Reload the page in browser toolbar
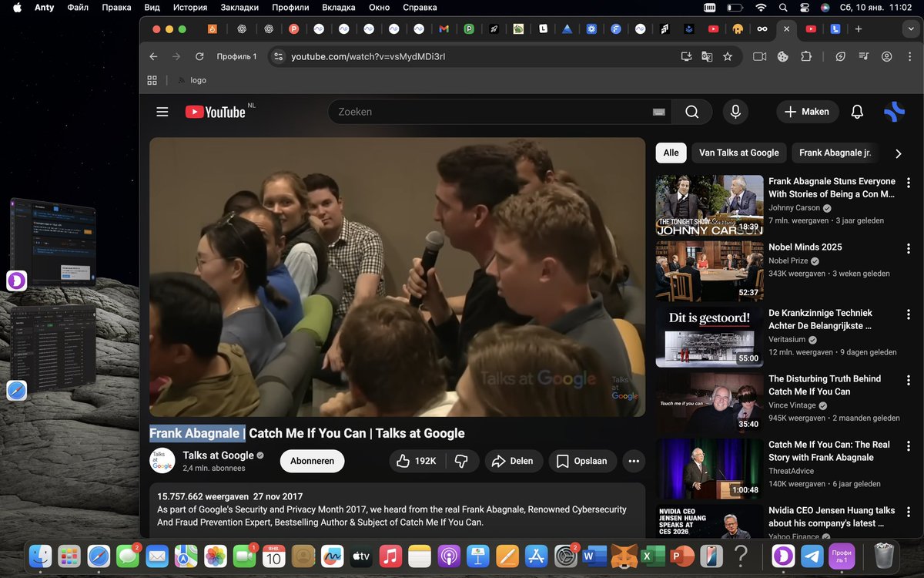 tap(199, 56)
